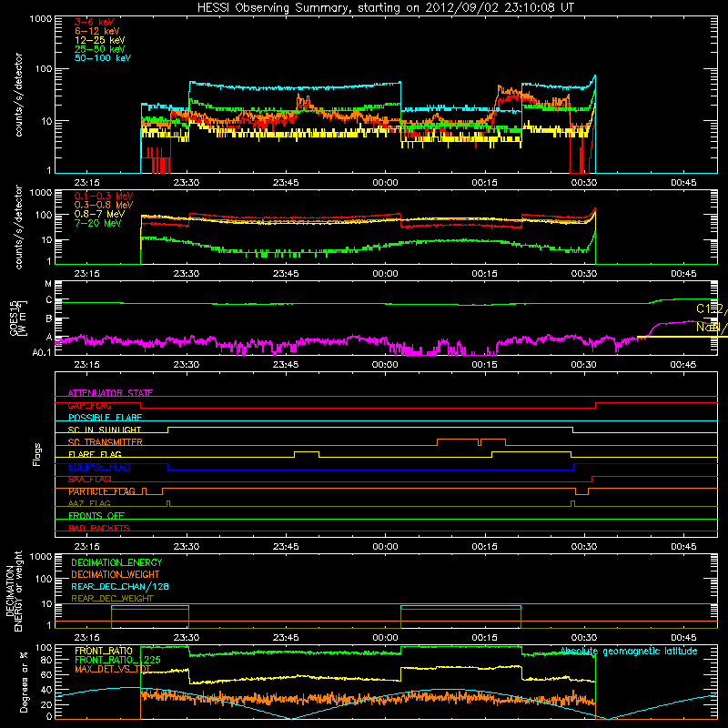Click 00:45 time label under GOES15 panel
The width and height of the screenshot is (728, 728).
coord(683,365)
